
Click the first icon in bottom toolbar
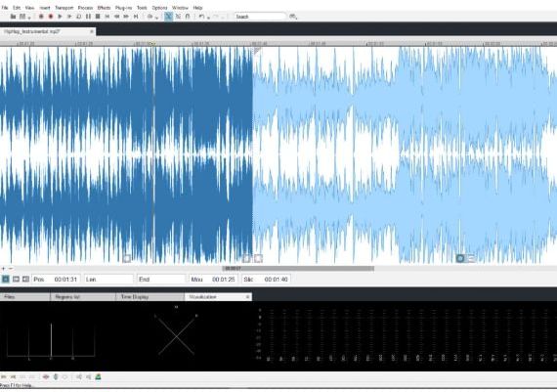click(4, 376)
